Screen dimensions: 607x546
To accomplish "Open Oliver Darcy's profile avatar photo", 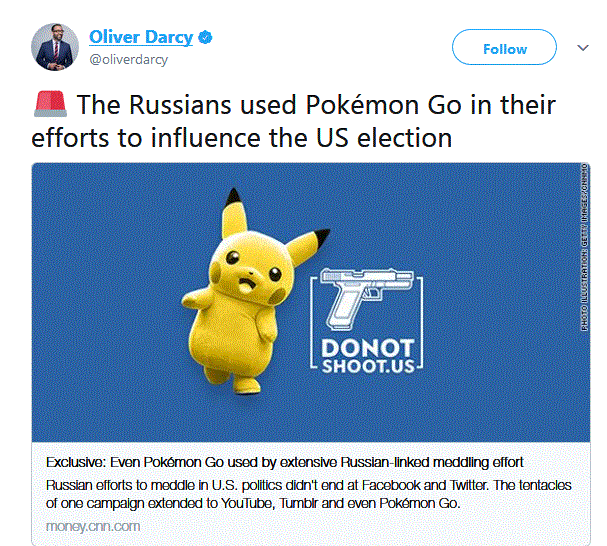I will [x=56, y=46].
